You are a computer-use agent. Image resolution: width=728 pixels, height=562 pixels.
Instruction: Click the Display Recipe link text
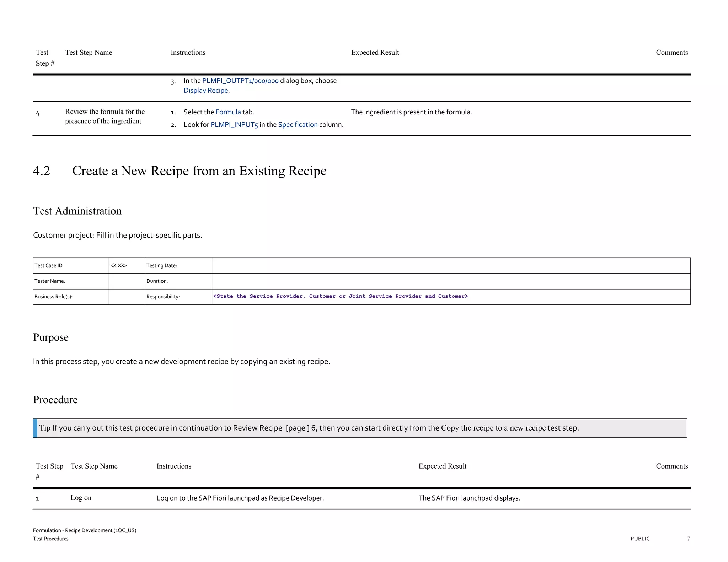point(206,90)
